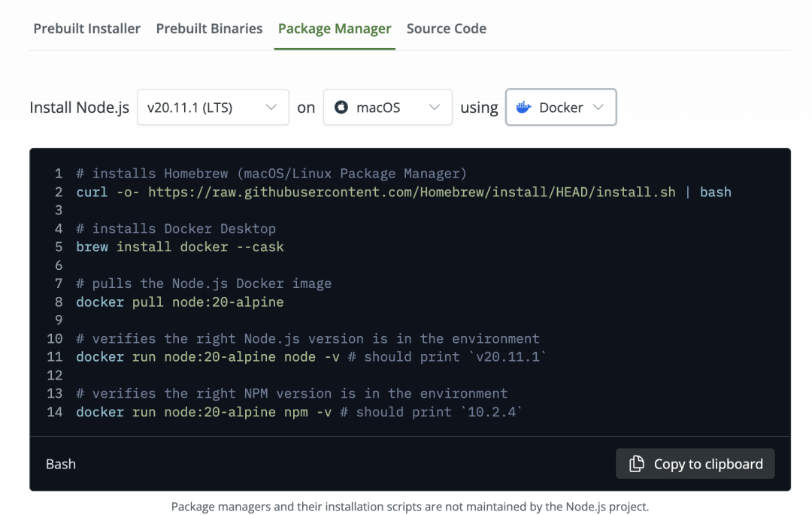Click the 'verifies the right Node.js version' comment
The image size is (812, 515).
point(308,338)
